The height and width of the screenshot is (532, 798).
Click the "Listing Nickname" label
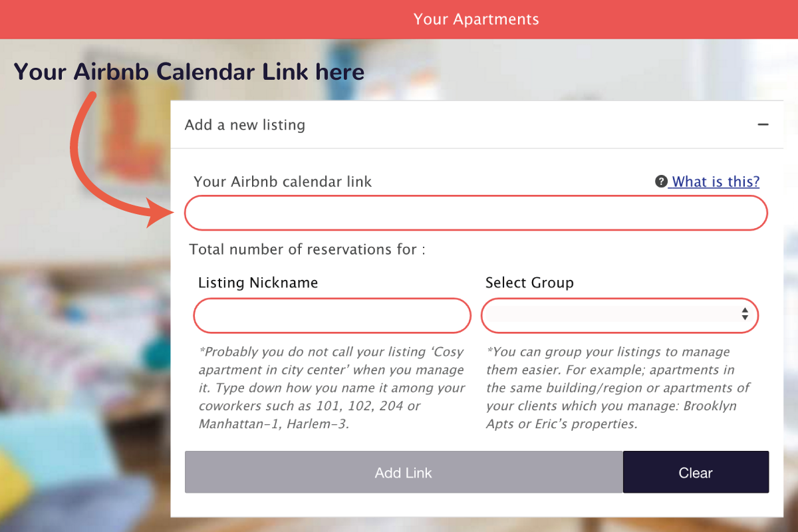(x=258, y=283)
